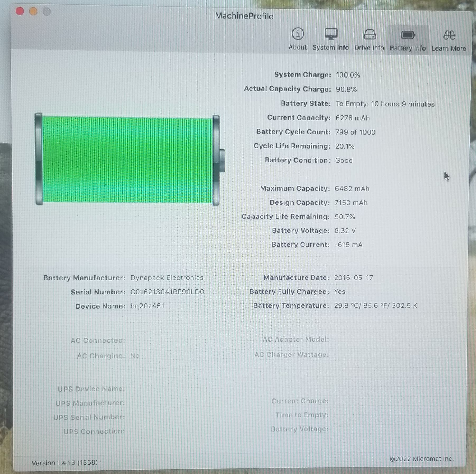Select the Battery Cycle Count value

[355, 132]
